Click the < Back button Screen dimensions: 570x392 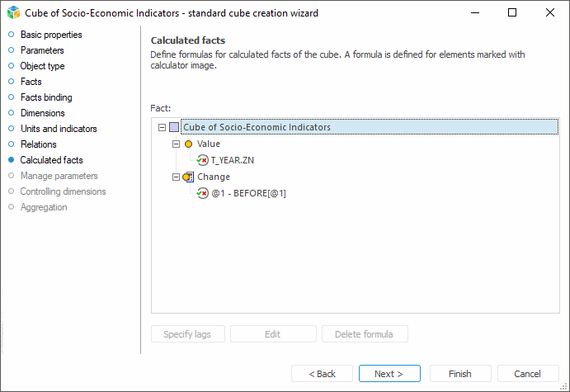pyautogui.click(x=322, y=374)
